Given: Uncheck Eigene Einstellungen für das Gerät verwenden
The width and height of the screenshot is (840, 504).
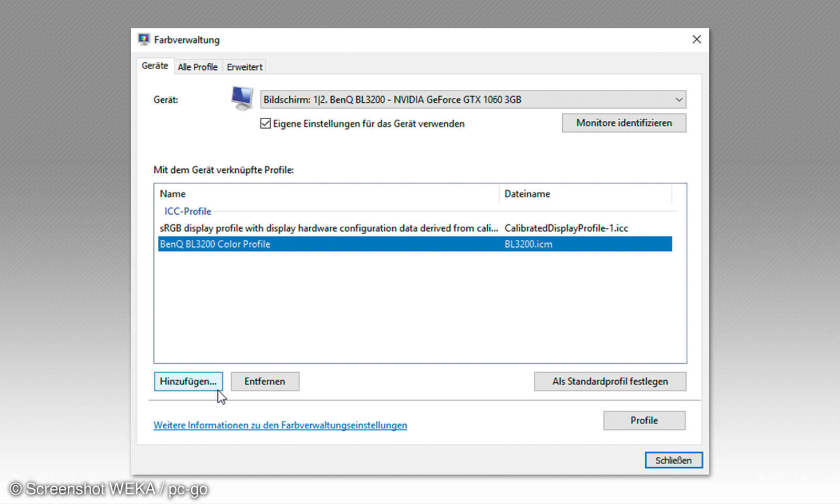Looking at the screenshot, I should (x=265, y=123).
